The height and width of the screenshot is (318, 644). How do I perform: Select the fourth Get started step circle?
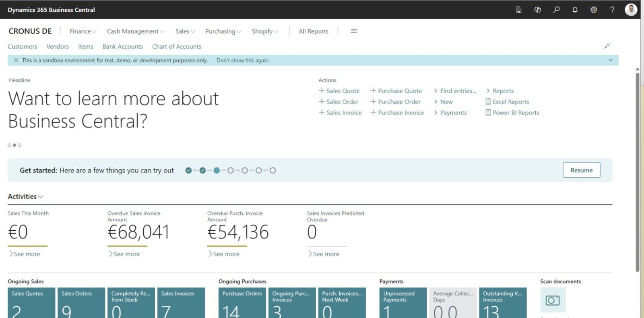point(231,170)
